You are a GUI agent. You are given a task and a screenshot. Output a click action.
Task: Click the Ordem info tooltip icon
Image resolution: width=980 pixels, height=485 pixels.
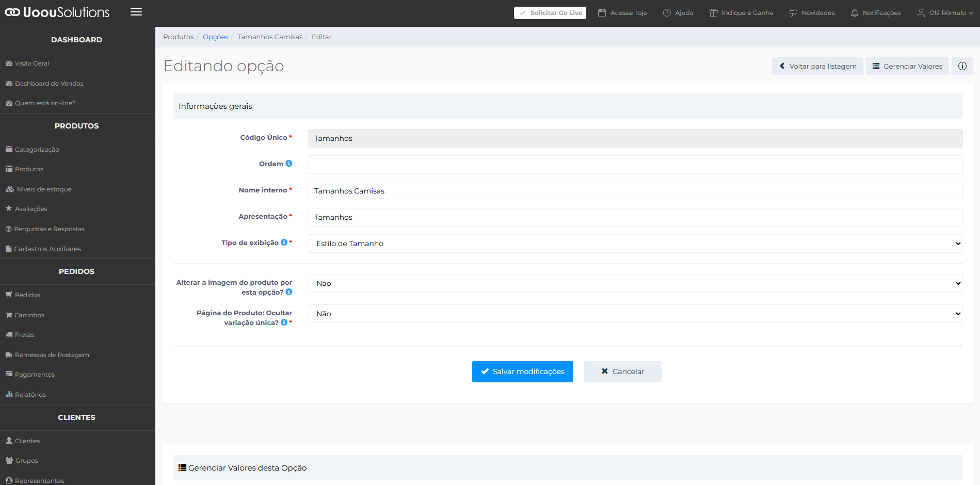tap(289, 164)
